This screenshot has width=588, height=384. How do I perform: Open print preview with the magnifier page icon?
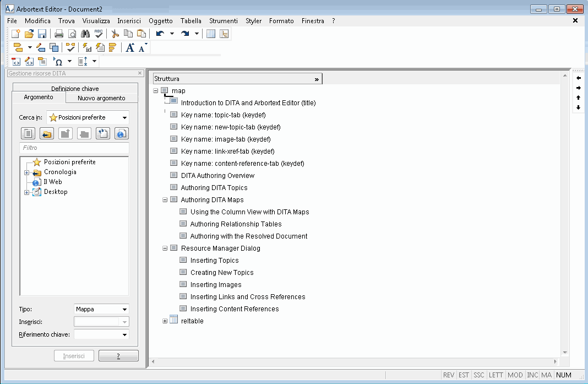(72, 34)
